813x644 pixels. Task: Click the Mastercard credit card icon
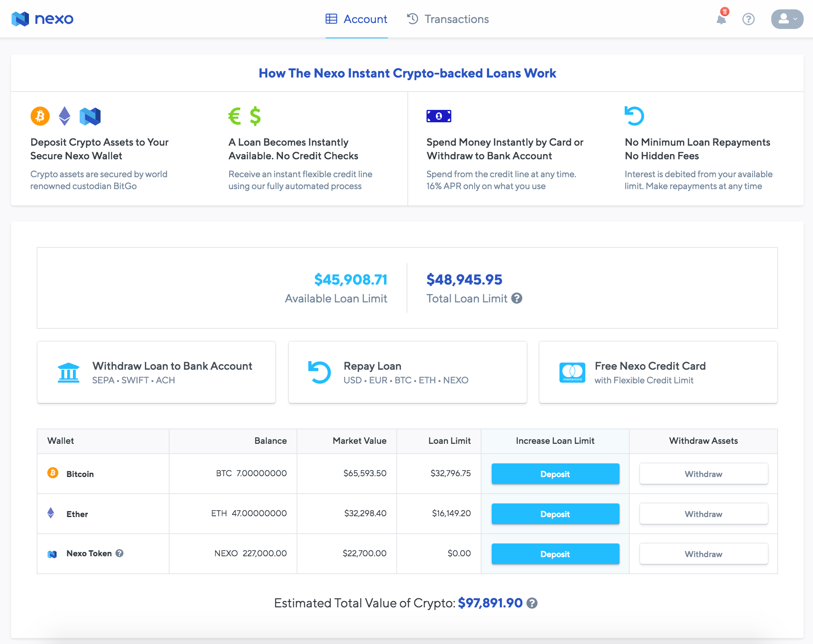[x=572, y=373]
